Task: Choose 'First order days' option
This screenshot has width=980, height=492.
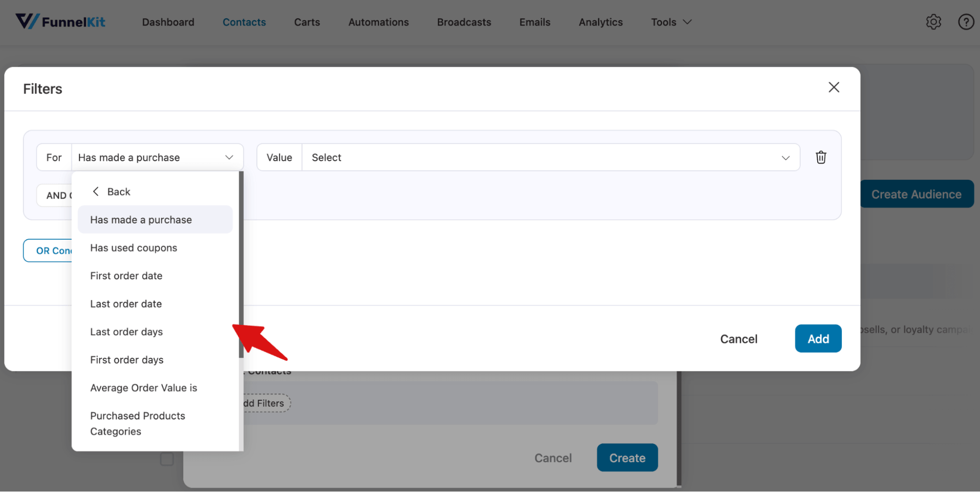Action: click(x=155, y=360)
